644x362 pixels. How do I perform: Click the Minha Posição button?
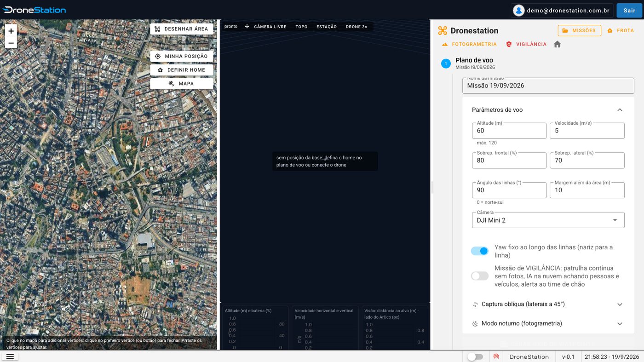[x=182, y=56]
